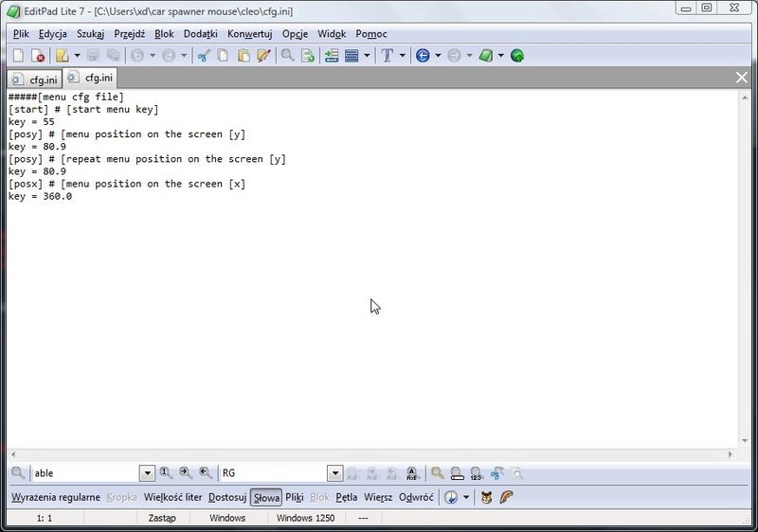Click the green globe icon in toolbar
758x532 pixels.
tap(517, 56)
